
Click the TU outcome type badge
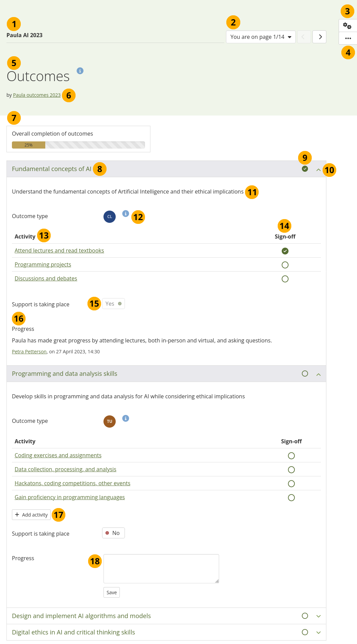pyautogui.click(x=110, y=421)
